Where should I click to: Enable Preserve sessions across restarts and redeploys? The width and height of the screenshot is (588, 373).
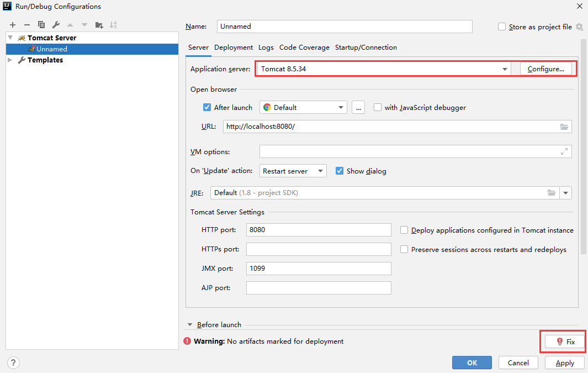coord(404,249)
